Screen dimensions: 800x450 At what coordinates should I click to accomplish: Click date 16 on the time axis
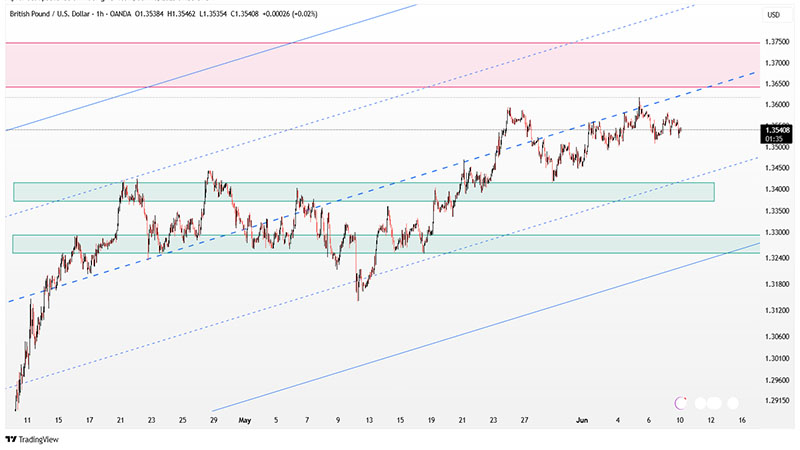coord(742,420)
